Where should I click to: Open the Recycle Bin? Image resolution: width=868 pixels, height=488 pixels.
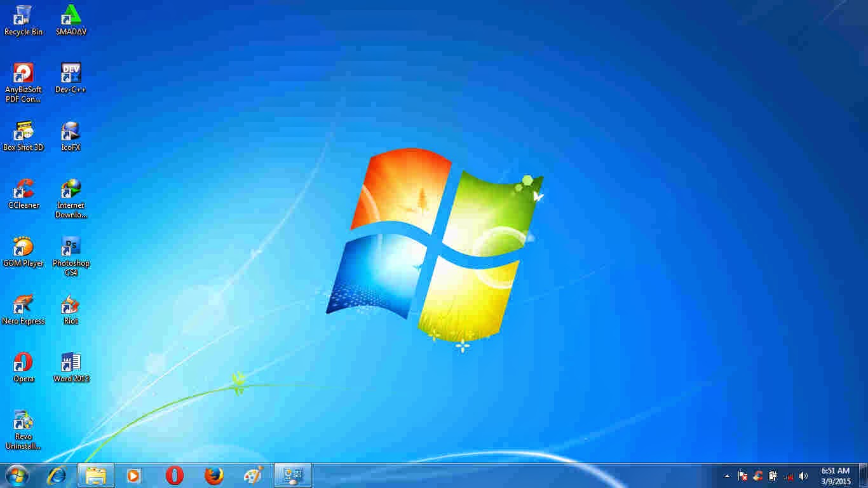(24, 16)
